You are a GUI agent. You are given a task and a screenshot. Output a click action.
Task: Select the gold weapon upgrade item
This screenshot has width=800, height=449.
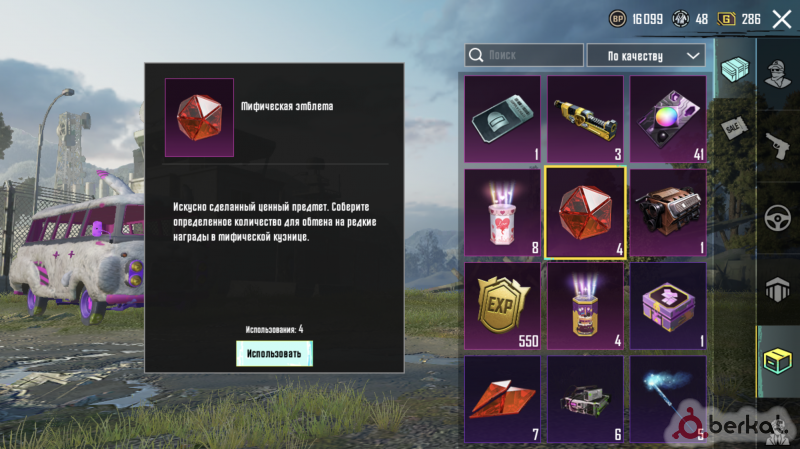click(x=585, y=119)
